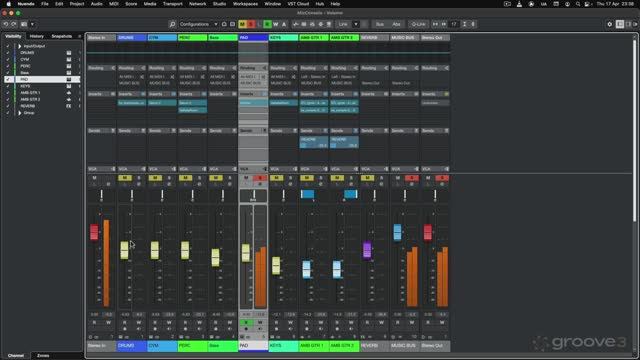
Task: Click the Control Center icon in menu bar
Action: click(x=587, y=4)
